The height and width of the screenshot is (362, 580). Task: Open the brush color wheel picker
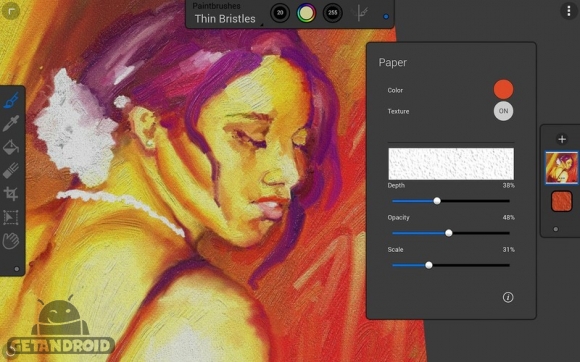pos(306,13)
